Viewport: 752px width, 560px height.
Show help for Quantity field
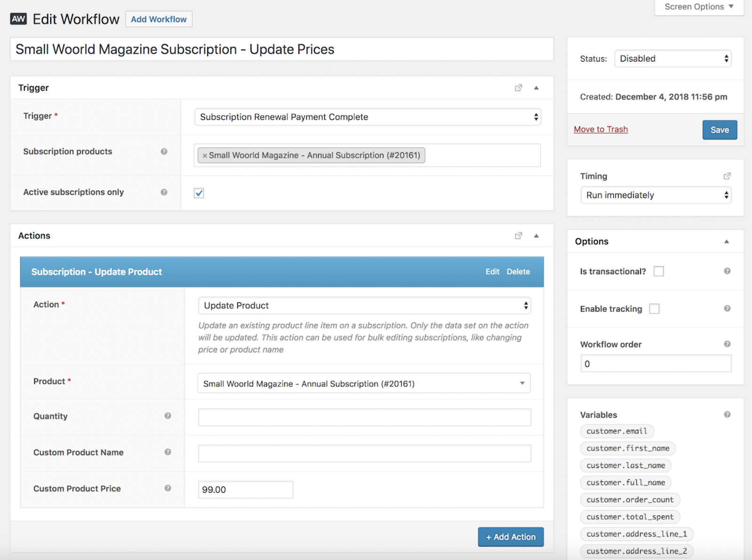point(168,416)
